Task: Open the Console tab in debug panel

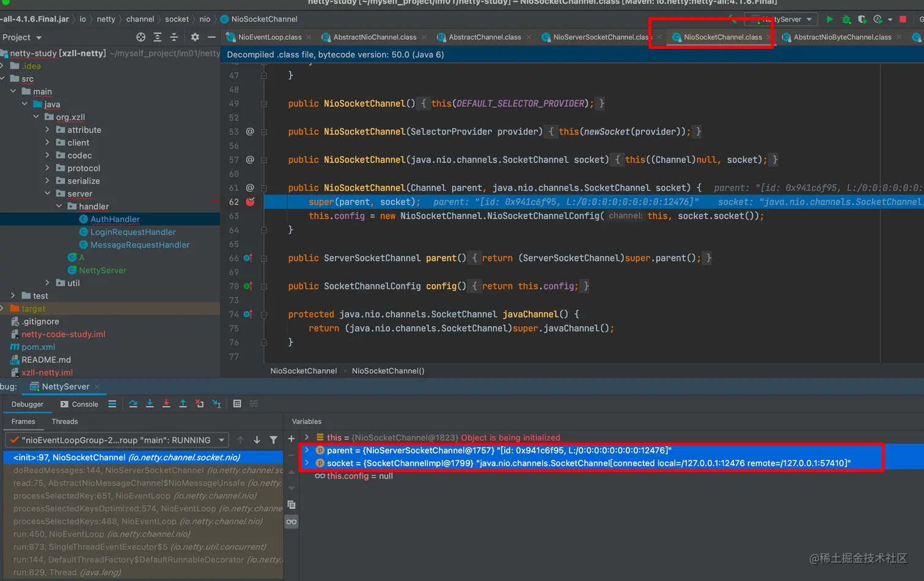Action: coord(79,404)
